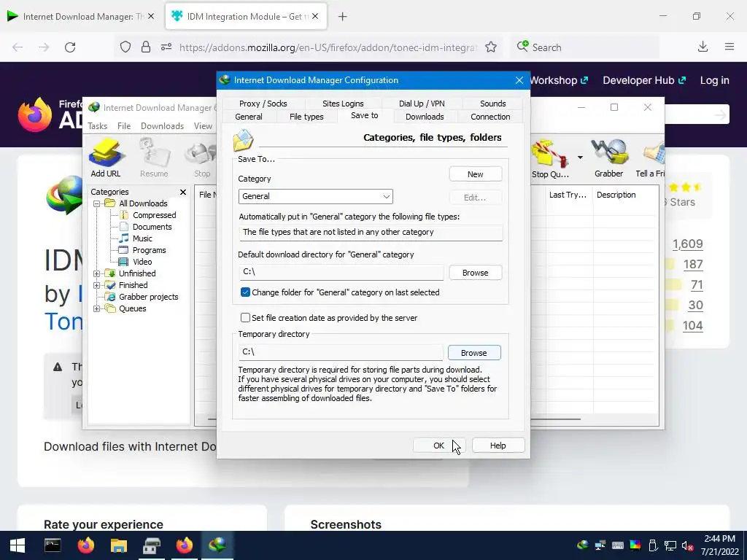
Task: Click Firefox tracking protection shield icon
Action: point(125,47)
